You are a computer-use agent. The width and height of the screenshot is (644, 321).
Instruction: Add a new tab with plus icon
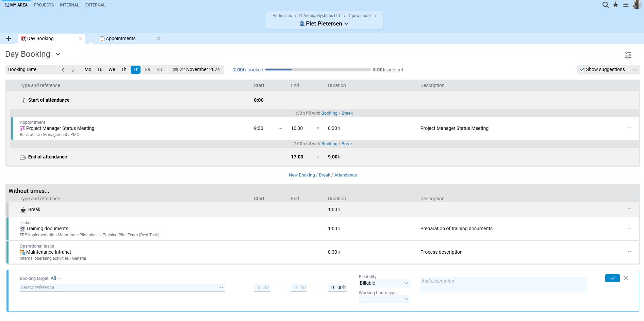9,38
